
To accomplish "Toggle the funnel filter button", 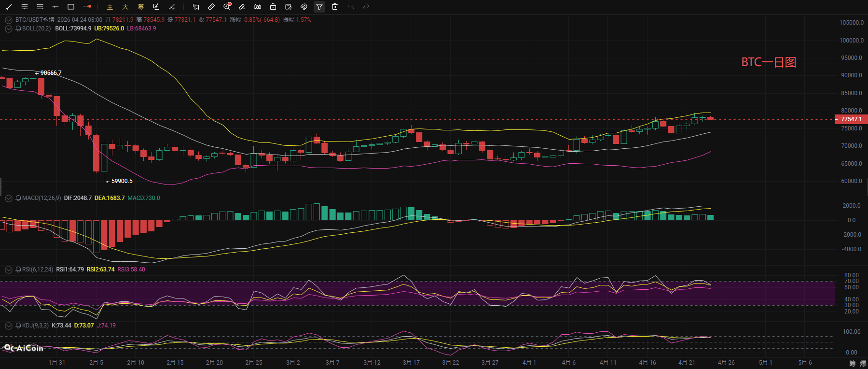I will click(319, 7).
